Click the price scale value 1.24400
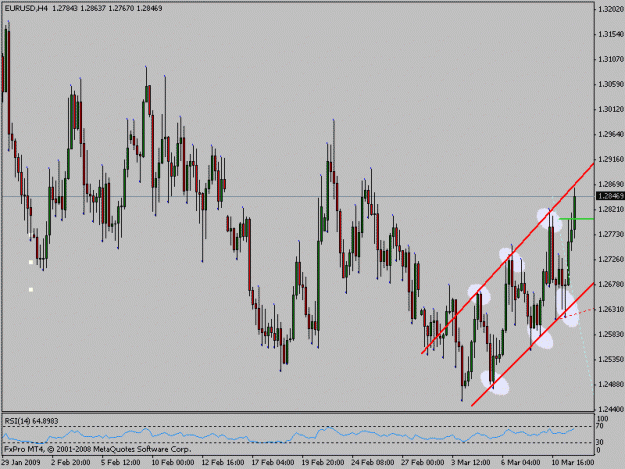625x469 pixels. [x=611, y=409]
